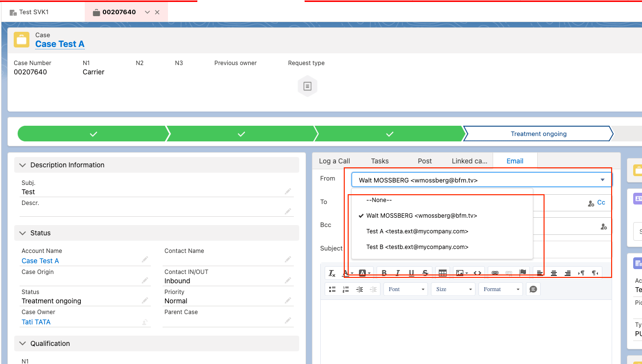The height and width of the screenshot is (364, 642).
Task: Open the quick text speech-bubble icon
Action: coord(533,289)
